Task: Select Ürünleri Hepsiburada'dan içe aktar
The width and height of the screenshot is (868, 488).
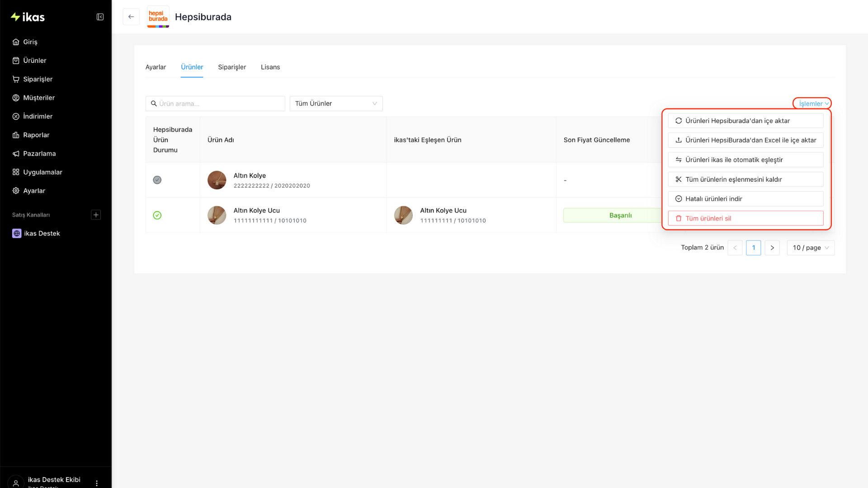Action: click(x=745, y=121)
